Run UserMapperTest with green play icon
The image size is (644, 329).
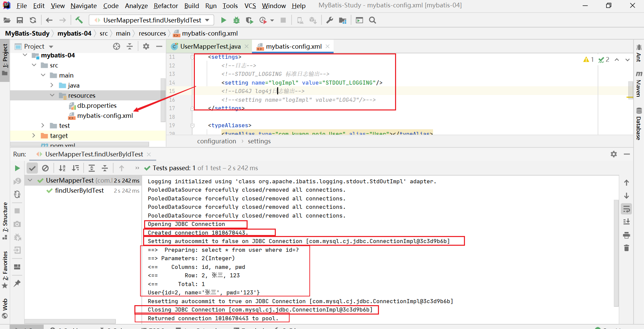(223, 20)
